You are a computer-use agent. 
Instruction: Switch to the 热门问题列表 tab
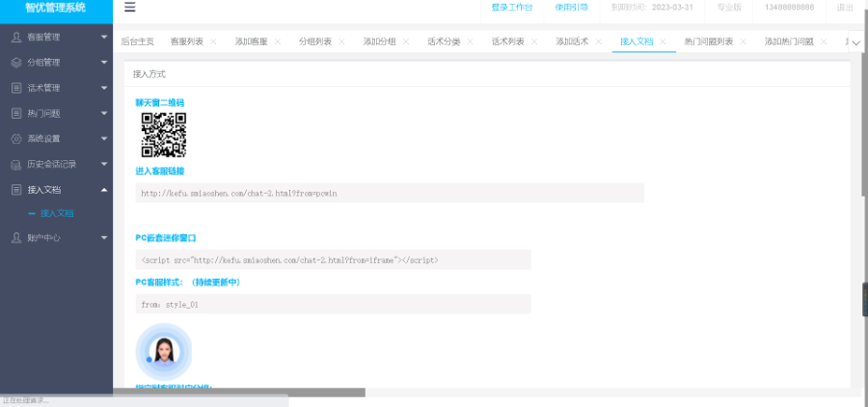709,41
